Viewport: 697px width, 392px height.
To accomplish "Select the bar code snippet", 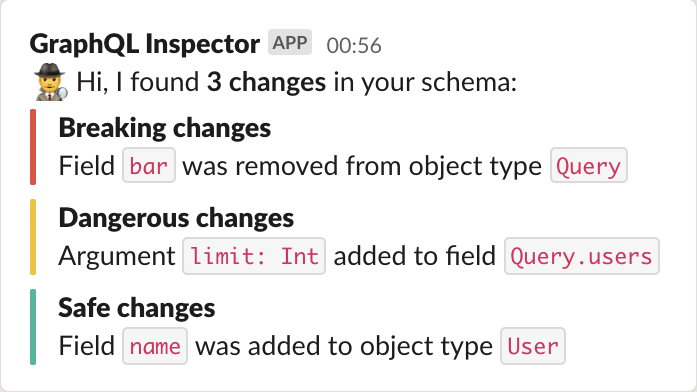I will (x=149, y=166).
